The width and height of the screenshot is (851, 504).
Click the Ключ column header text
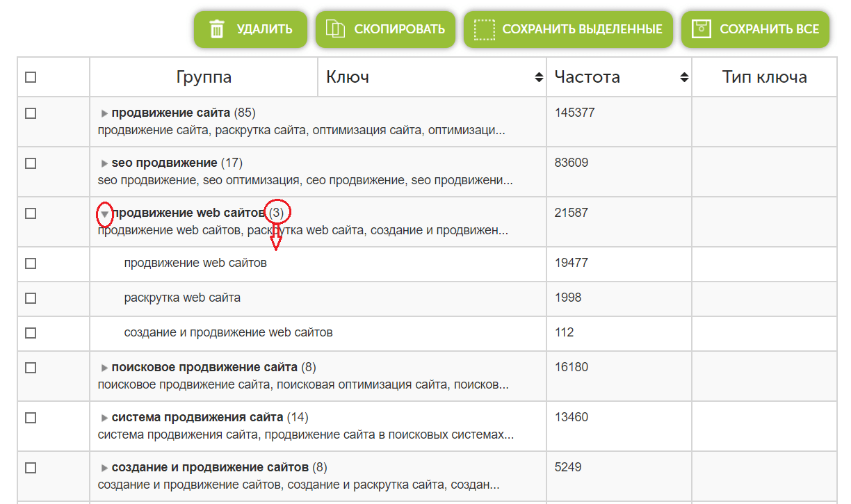click(x=348, y=77)
